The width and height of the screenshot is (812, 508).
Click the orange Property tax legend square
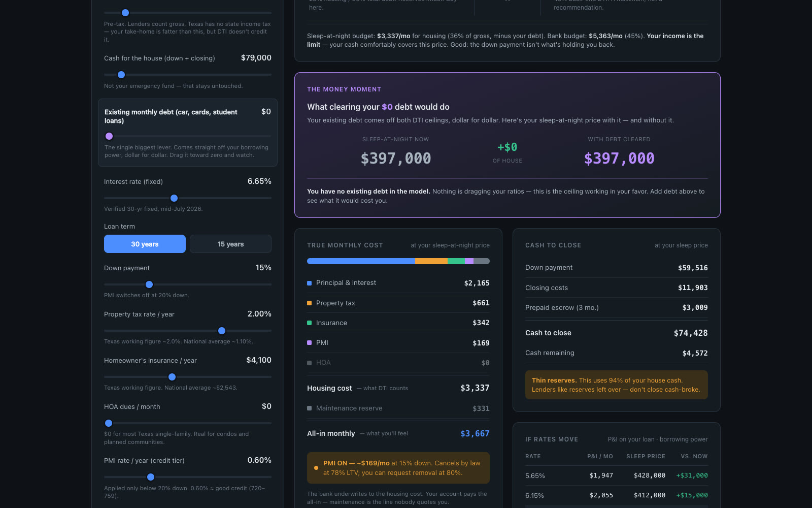click(x=310, y=303)
